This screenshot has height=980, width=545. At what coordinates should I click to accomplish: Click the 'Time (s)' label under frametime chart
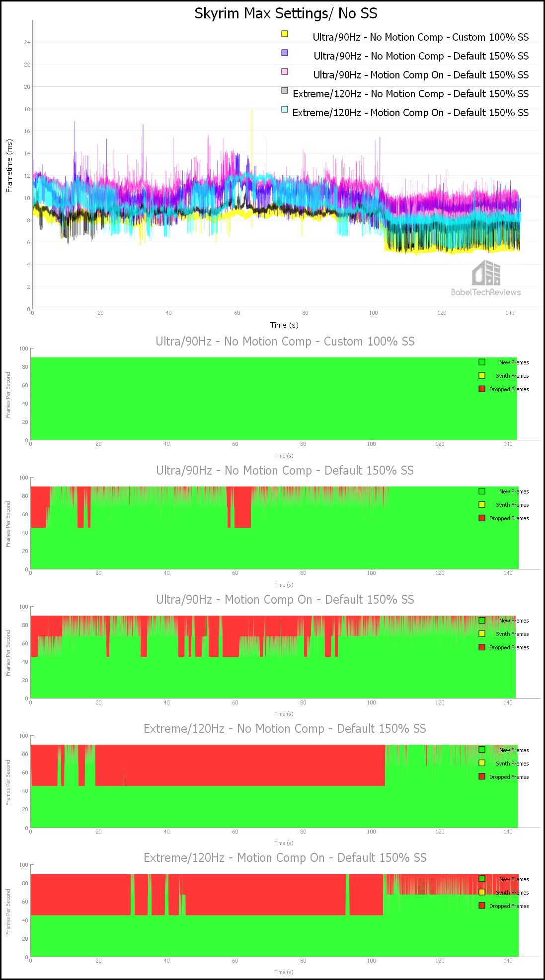[284, 325]
